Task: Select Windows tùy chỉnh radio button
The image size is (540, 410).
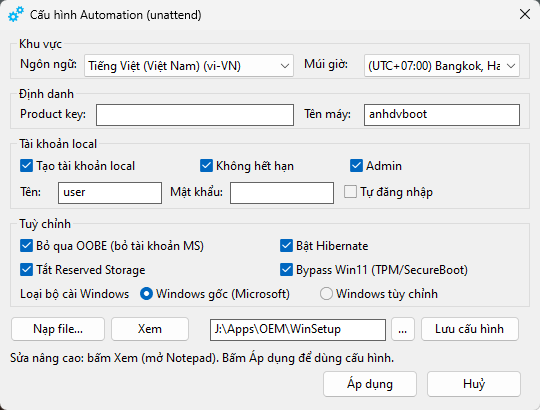Action: coord(326,294)
